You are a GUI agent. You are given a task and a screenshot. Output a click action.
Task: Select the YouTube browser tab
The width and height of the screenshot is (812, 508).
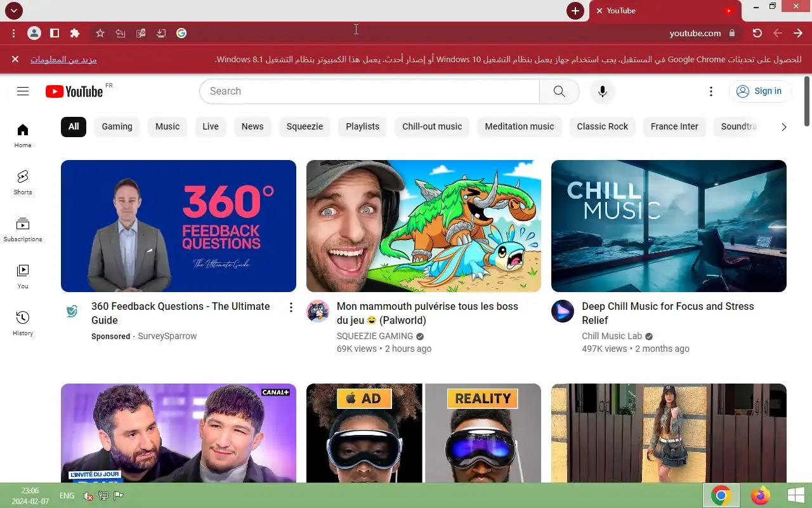point(665,11)
